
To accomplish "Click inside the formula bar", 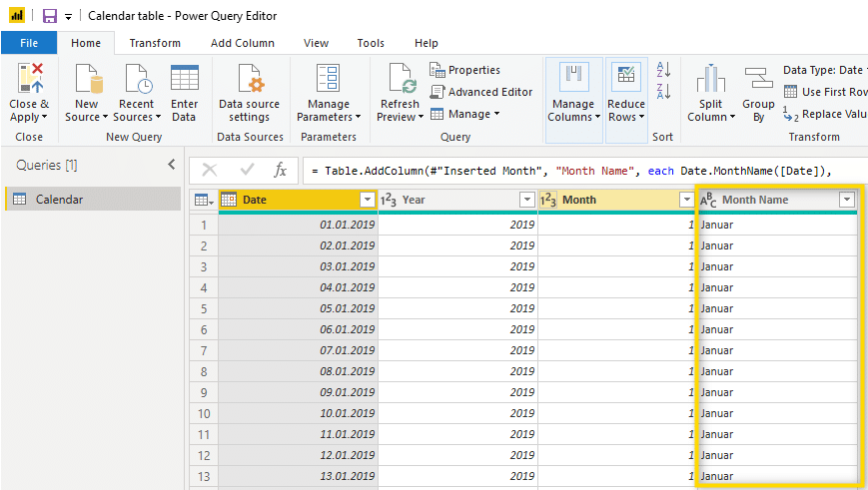I will tap(579, 171).
